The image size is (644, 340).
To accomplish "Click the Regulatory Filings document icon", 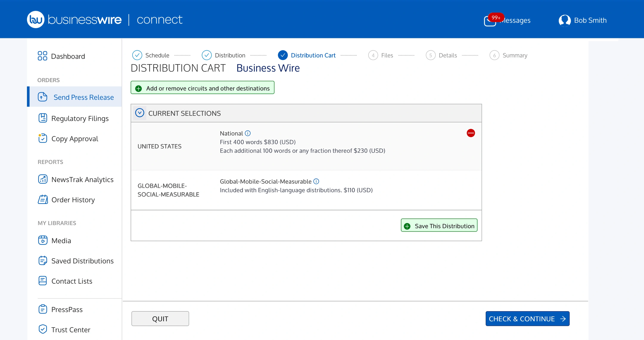I will point(42,118).
